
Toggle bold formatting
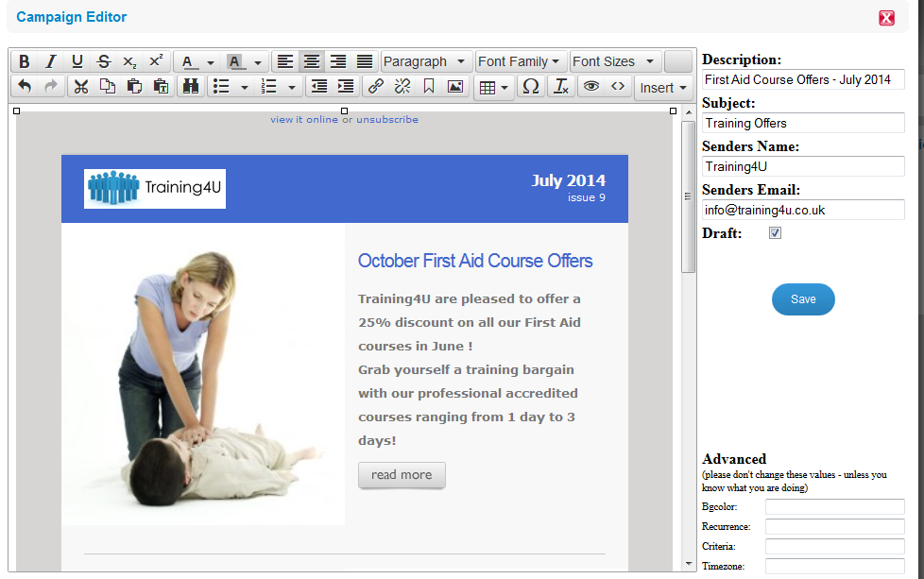pos(25,61)
